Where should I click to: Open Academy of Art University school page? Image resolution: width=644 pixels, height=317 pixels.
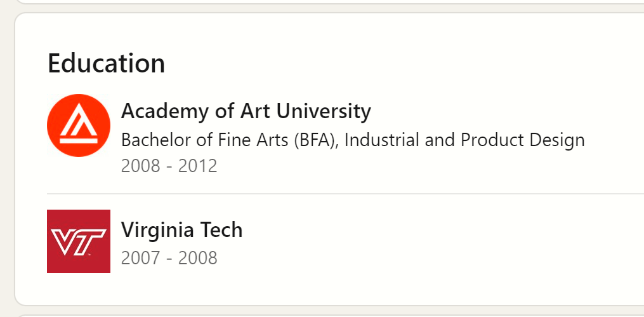click(x=246, y=111)
